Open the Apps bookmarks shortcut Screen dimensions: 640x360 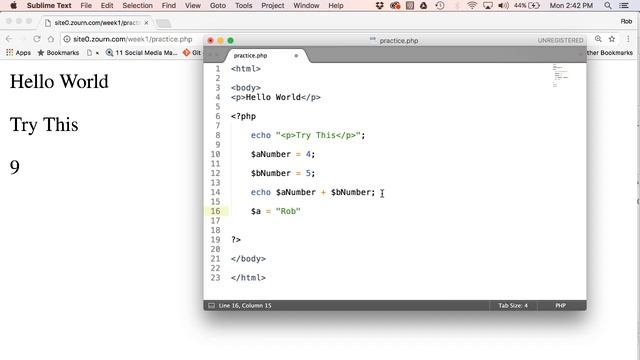point(18,53)
